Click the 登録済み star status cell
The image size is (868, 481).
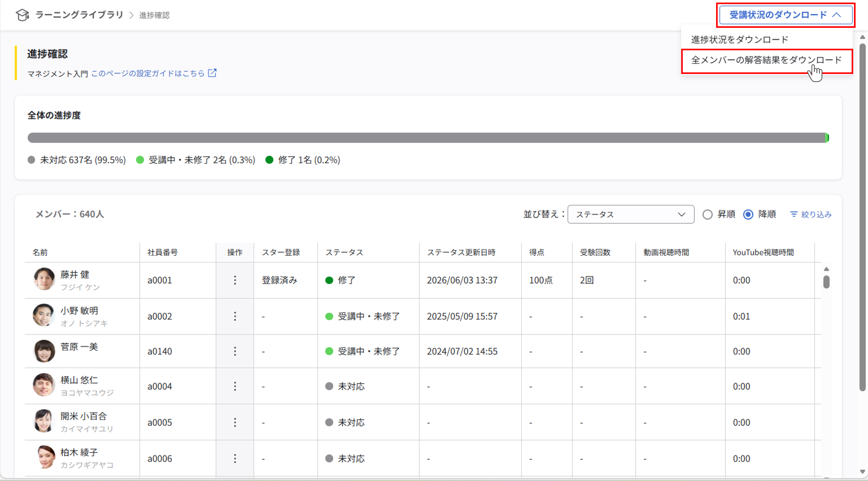279,280
